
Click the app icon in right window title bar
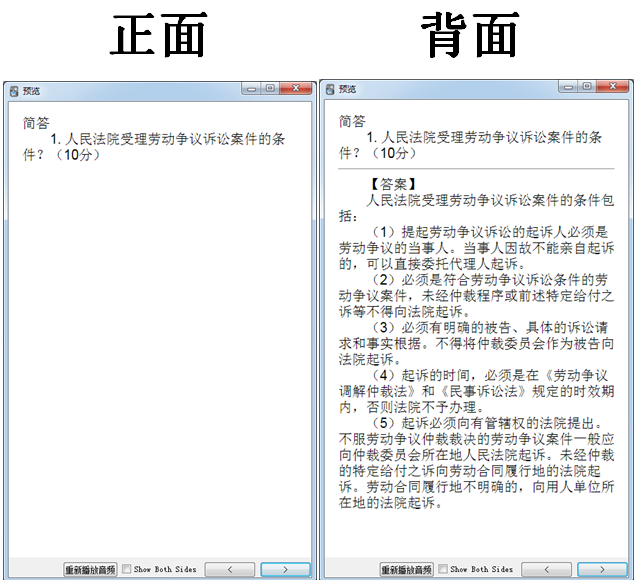tap(331, 89)
